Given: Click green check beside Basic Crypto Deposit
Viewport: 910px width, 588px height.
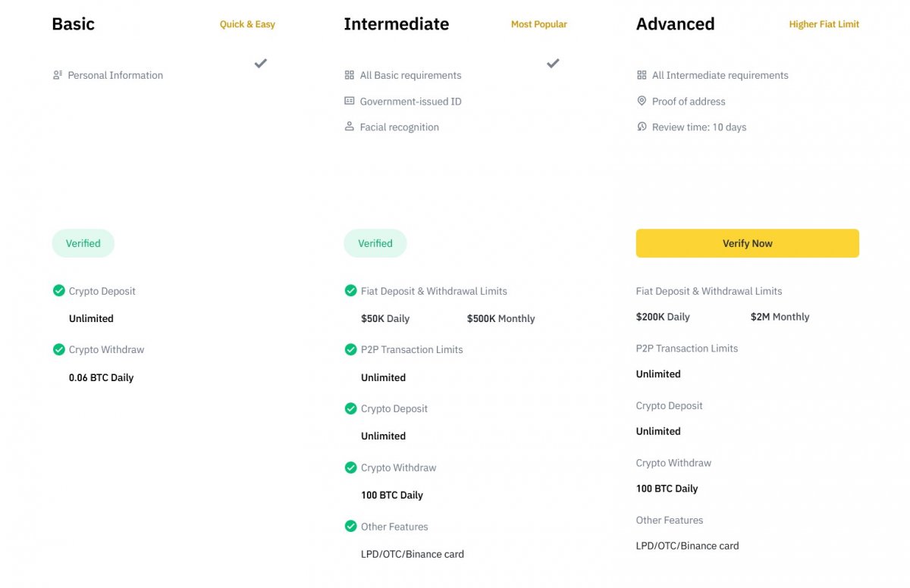Looking at the screenshot, I should pyautogui.click(x=58, y=290).
